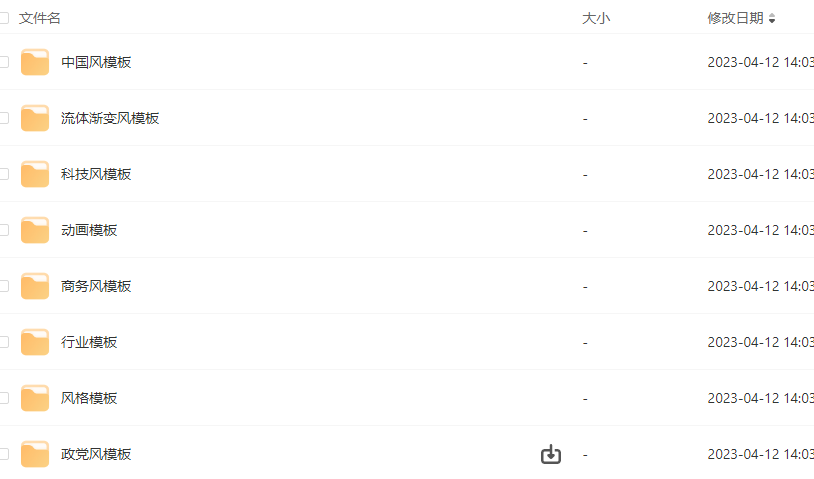Open the 中国风模板 folder icon
Viewport: 814px width, 479px height.
point(35,62)
